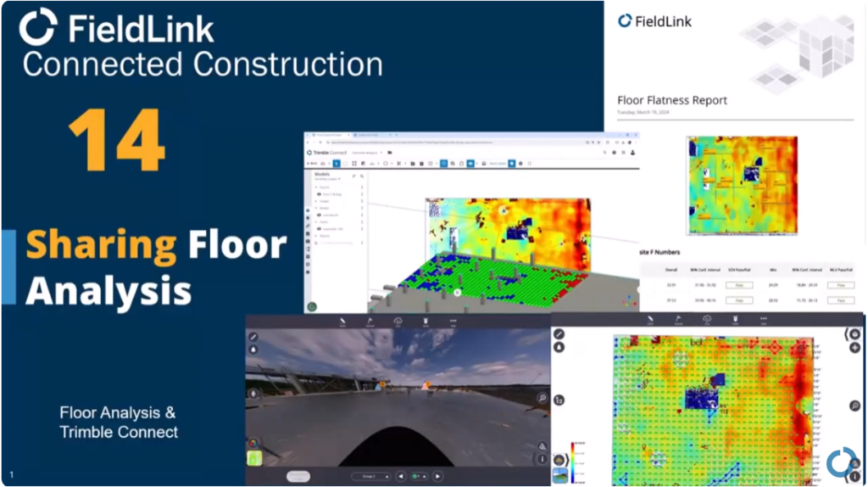The width and height of the screenshot is (868, 487).
Task: Expand the Images group in Models tree
Action: 316,201
